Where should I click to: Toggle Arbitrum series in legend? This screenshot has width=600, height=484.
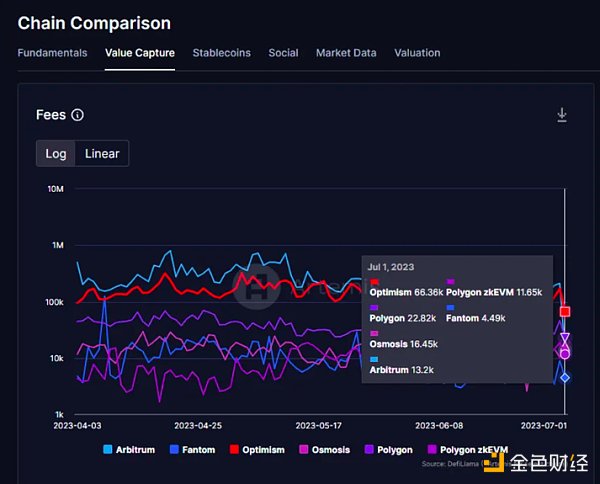pos(129,450)
